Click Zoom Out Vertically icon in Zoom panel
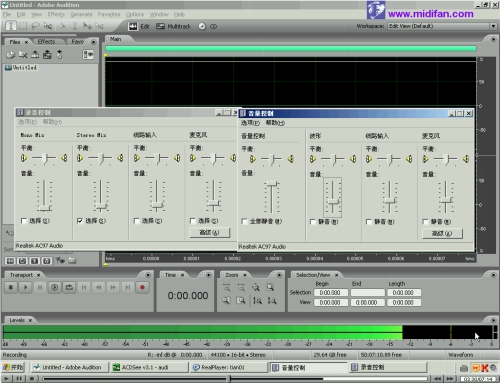The image size is (500, 383). coord(272,301)
